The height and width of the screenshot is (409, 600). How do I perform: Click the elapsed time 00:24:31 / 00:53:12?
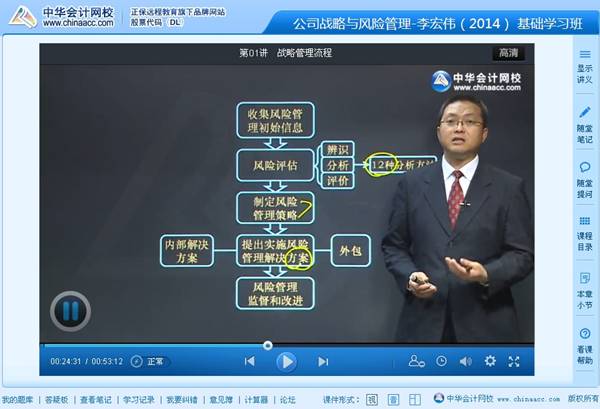(86, 361)
